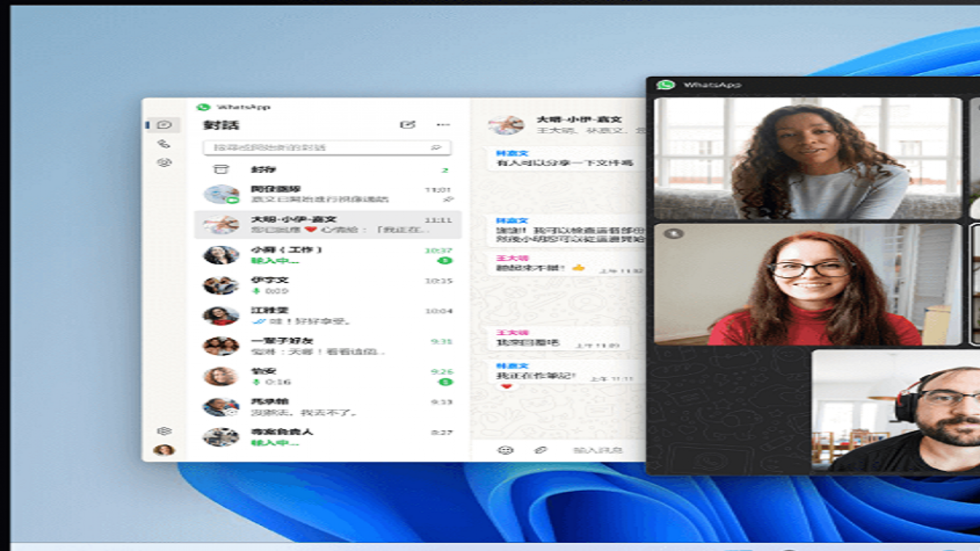Open the 伊宇文 chat avatar
Image resolution: width=980 pixels, height=551 pixels.
(x=221, y=286)
